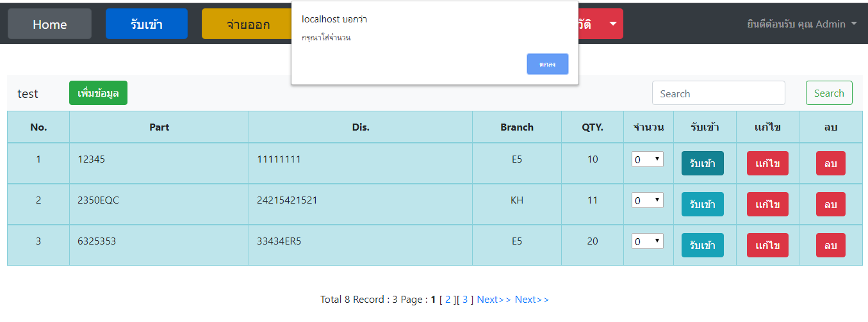The width and height of the screenshot is (868, 322).
Task: Delete row 2350EQC with ลบ button
Action: (x=830, y=204)
